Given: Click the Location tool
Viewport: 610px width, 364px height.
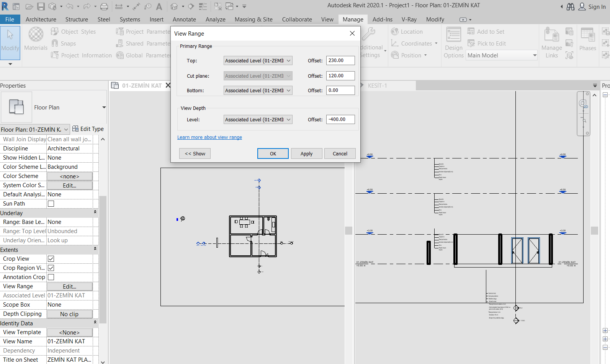Looking at the screenshot, I should 407,32.
